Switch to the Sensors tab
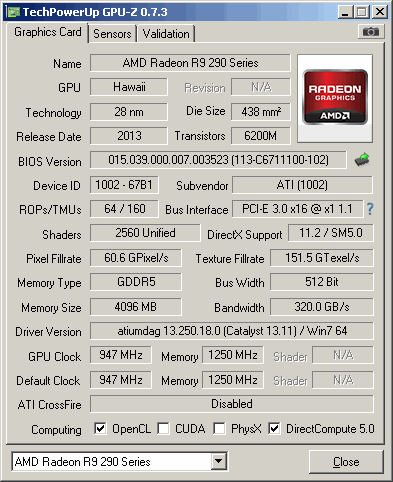Screen dimensions: 393x482 click(112, 34)
